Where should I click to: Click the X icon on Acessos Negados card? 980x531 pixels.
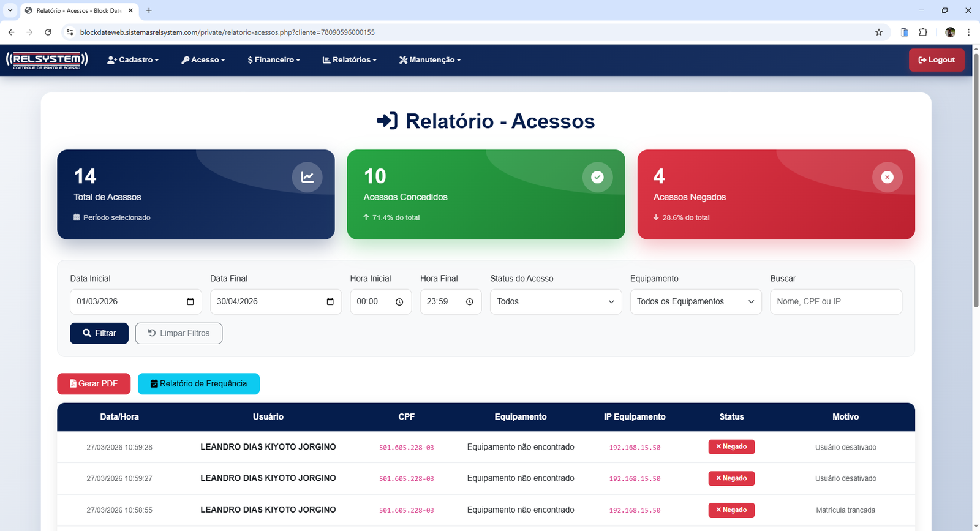[887, 177]
